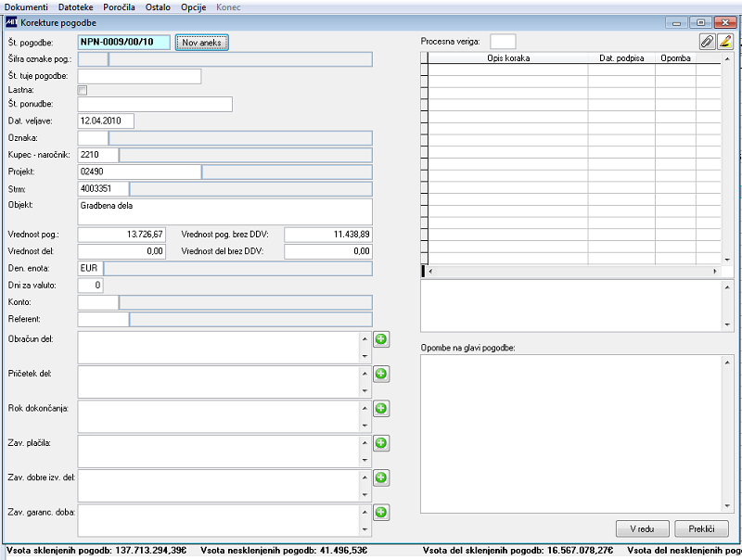Click the Opomba column header
The height and width of the screenshot is (560, 742).
675,58
